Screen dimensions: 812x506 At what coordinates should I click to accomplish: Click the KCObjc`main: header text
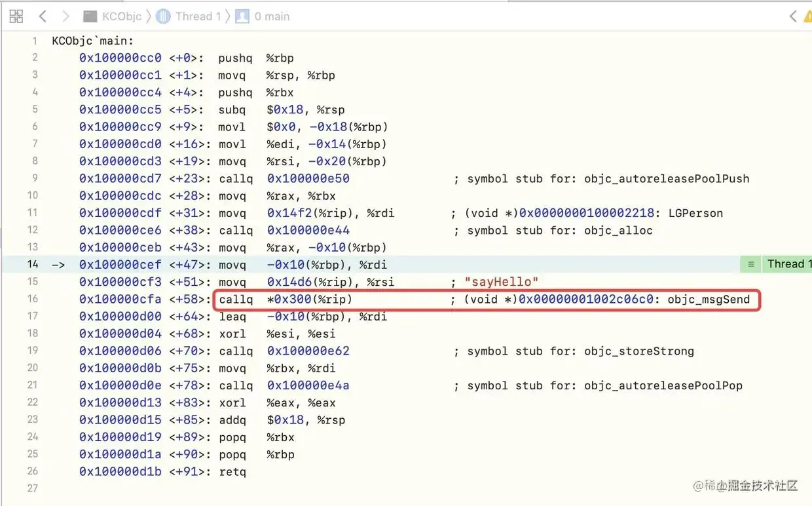pyautogui.click(x=92, y=41)
